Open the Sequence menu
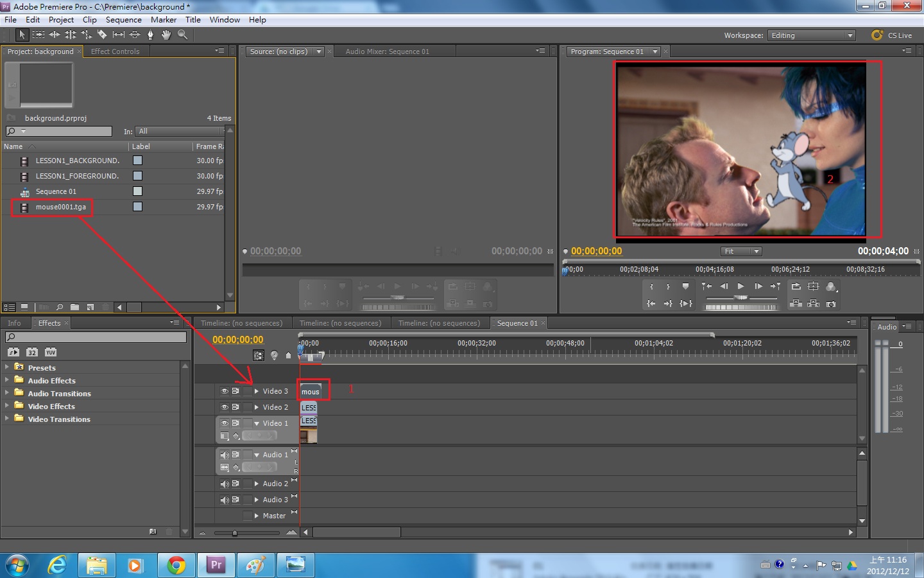Screen dimensions: 924x578 [x=123, y=20]
